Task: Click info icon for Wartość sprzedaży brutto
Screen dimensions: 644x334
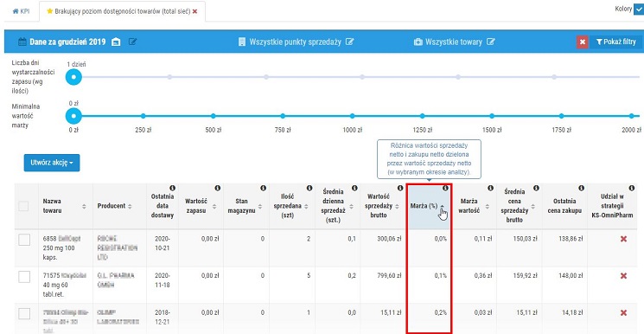Action: (400, 188)
